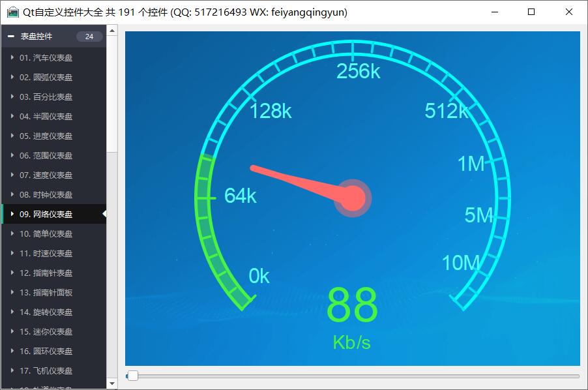The image size is (588, 390).
Task: Collapse the 表盘控件 category header
Action: click(11, 37)
